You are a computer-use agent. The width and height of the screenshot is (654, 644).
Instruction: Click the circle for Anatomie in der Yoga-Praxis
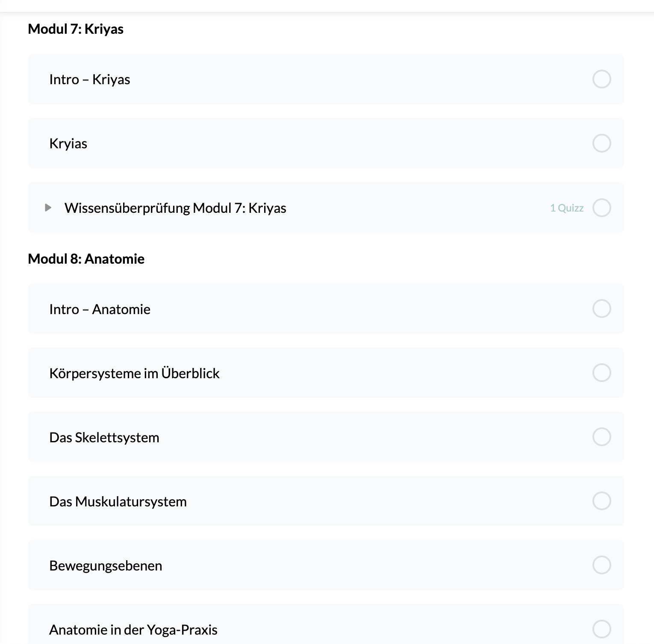(x=601, y=629)
